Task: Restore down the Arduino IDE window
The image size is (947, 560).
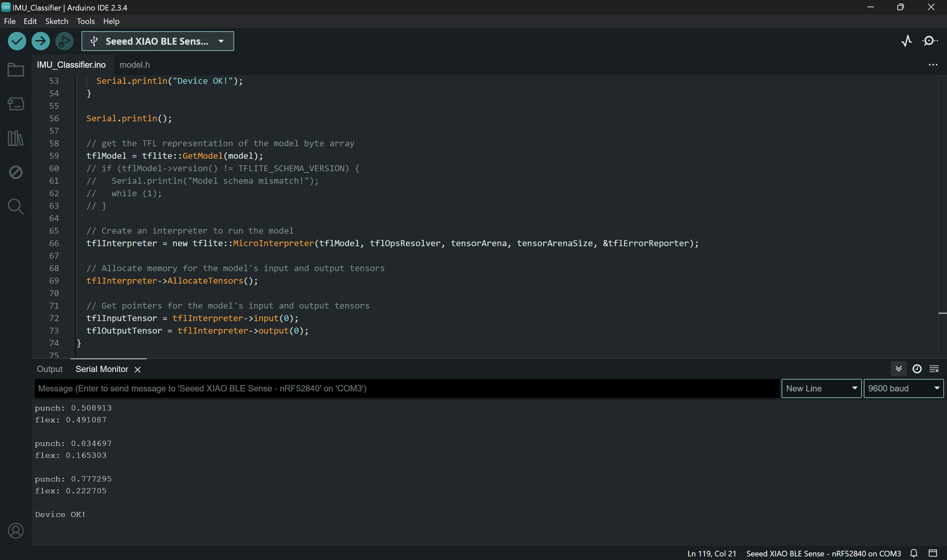Action: 901,7
